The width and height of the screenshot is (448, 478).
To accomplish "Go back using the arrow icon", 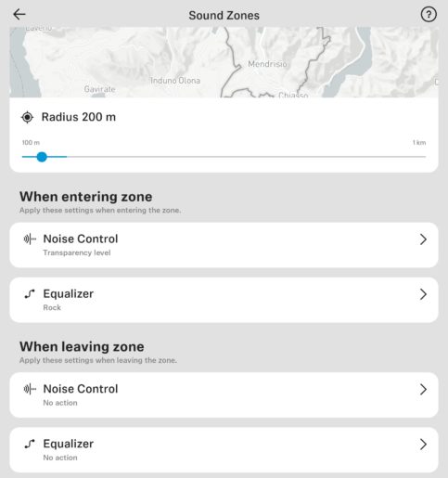I will (19, 14).
